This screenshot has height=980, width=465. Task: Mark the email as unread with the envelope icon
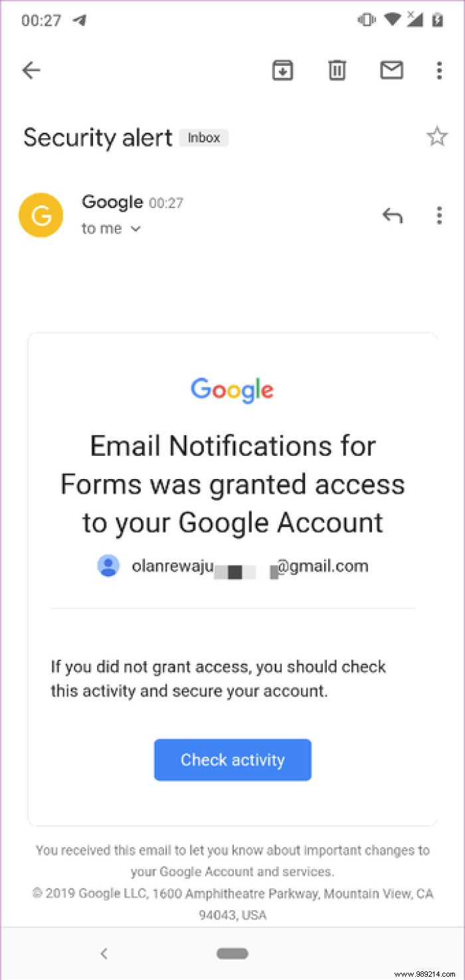391,70
